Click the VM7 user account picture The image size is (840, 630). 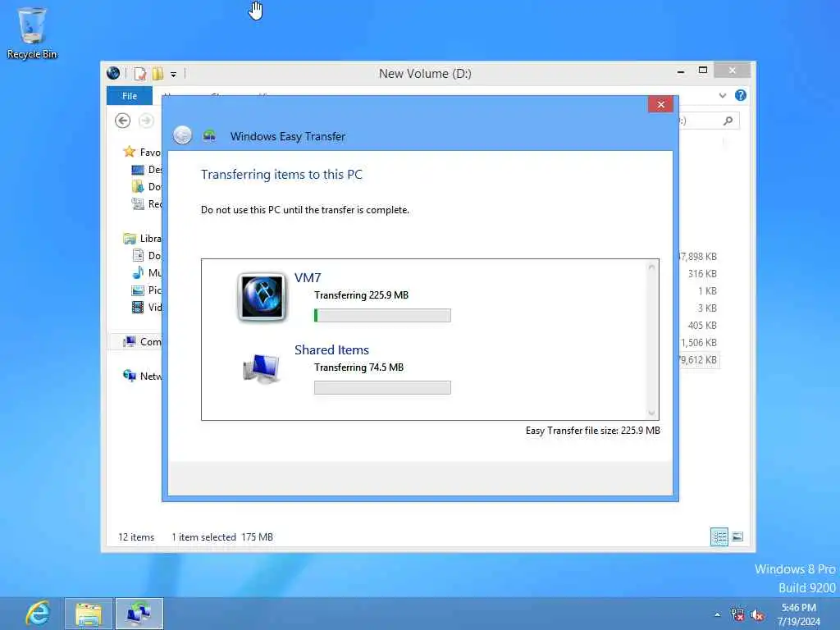click(x=262, y=297)
